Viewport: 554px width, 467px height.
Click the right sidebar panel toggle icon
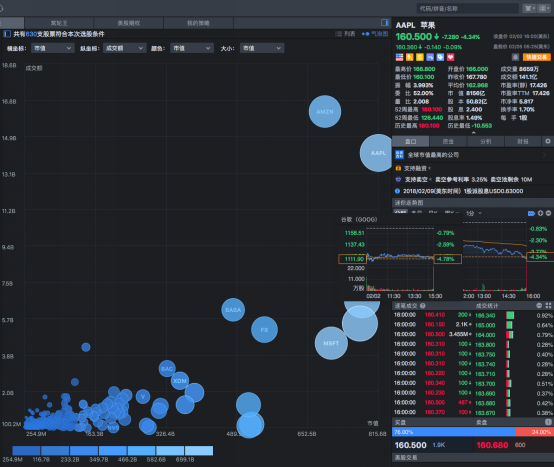(x=384, y=23)
